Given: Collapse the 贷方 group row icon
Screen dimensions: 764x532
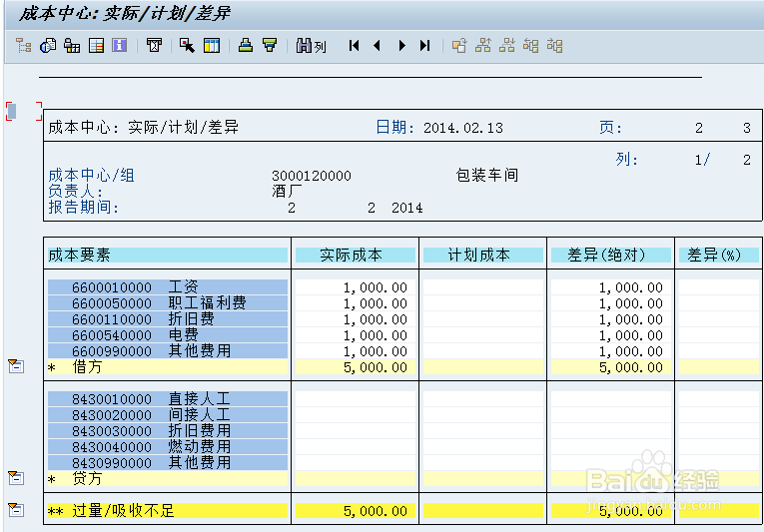Looking at the screenshot, I should pos(16,478).
